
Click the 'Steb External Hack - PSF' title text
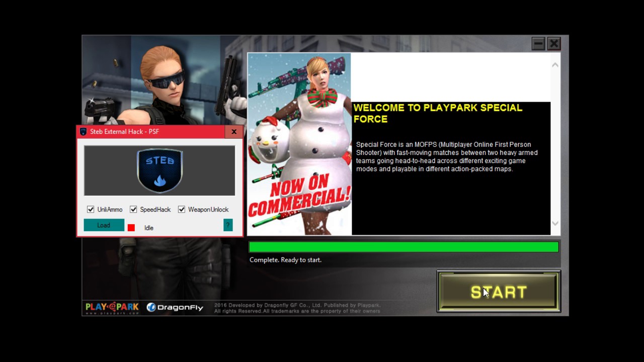[124, 132]
